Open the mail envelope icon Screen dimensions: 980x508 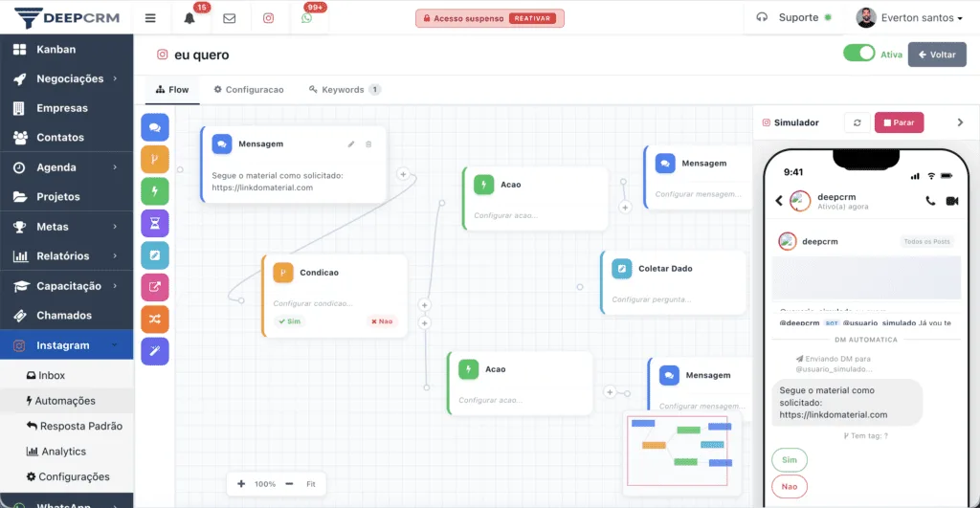coord(230,18)
